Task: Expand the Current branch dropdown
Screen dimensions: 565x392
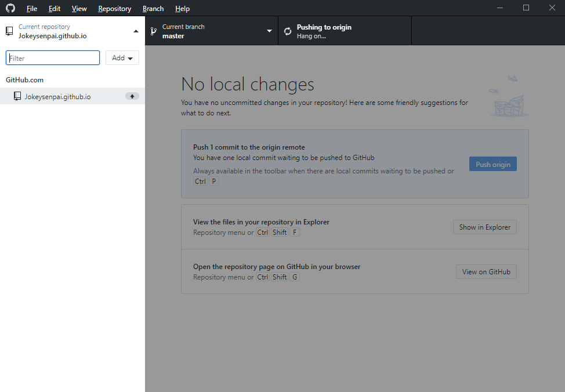Action: (x=269, y=31)
